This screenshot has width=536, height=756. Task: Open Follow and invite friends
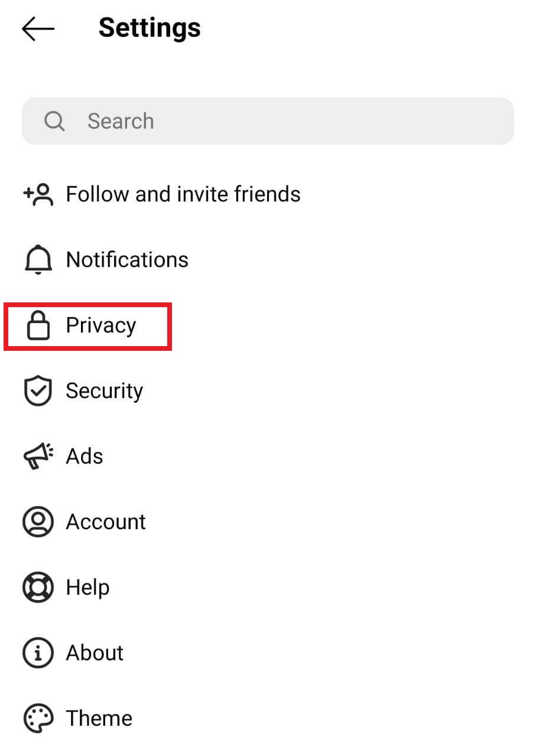click(x=183, y=194)
